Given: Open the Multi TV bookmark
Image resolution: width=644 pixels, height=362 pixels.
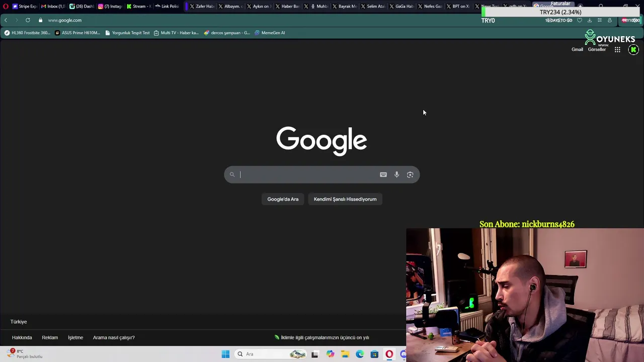Looking at the screenshot, I should [176, 33].
